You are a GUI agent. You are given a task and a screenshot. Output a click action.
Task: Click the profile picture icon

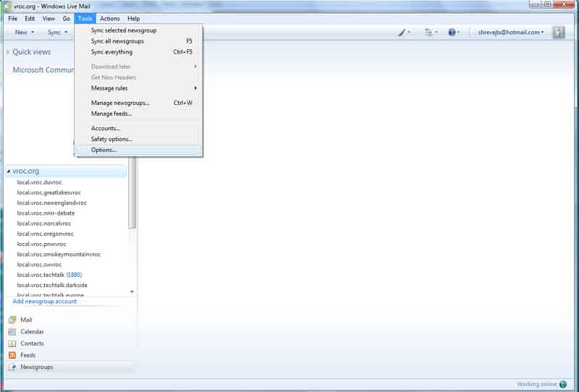point(558,33)
